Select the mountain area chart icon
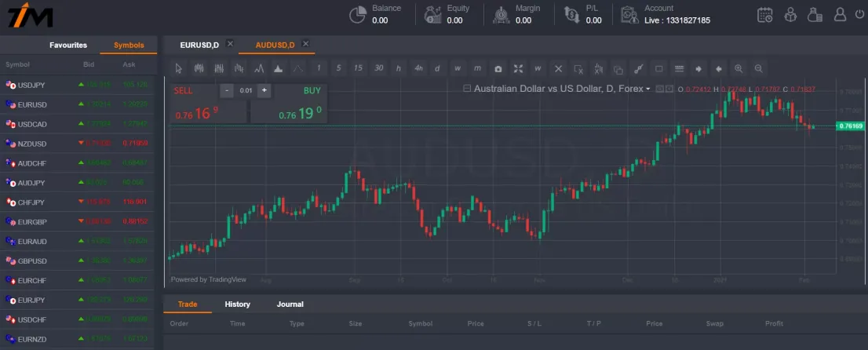This screenshot has height=350, width=868. (279, 69)
